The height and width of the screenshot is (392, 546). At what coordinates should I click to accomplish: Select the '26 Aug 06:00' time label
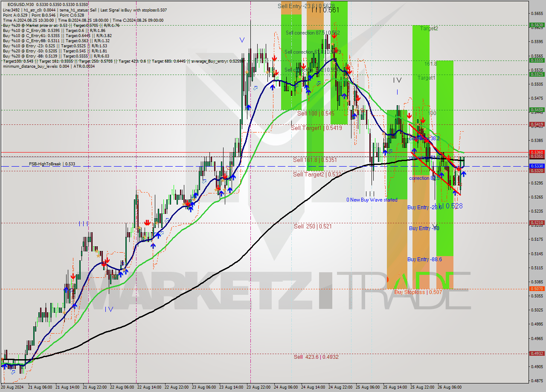(x=450, y=387)
